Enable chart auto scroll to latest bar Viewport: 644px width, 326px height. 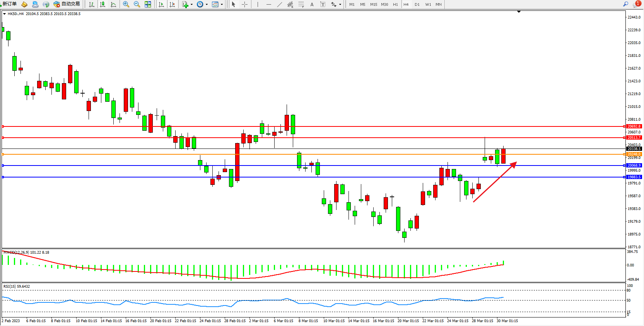(x=161, y=4)
